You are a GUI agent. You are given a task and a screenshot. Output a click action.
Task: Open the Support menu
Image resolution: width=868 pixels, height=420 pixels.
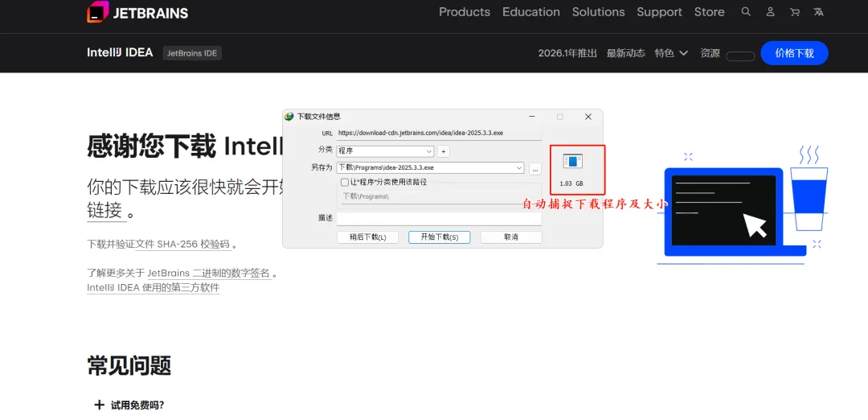tap(659, 11)
